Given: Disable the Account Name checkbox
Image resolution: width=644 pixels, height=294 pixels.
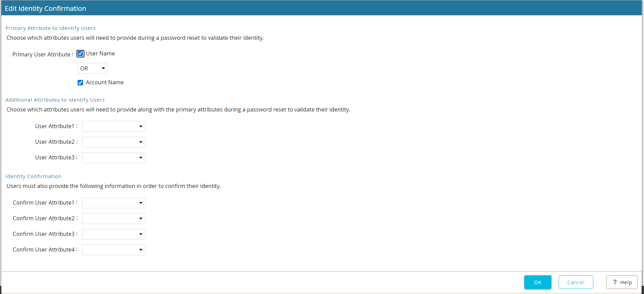Looking at the screenshot, I should pos(80,83).
